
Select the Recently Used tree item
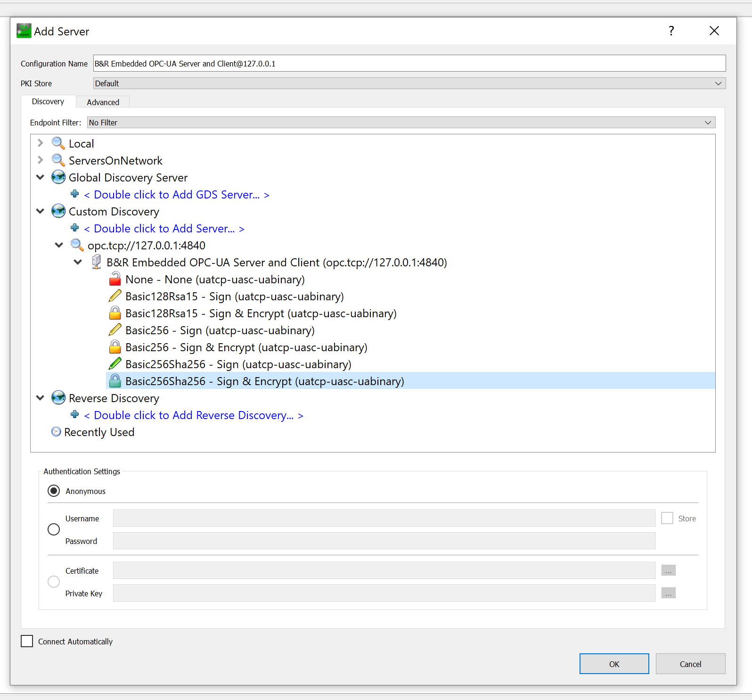point(99,432)
